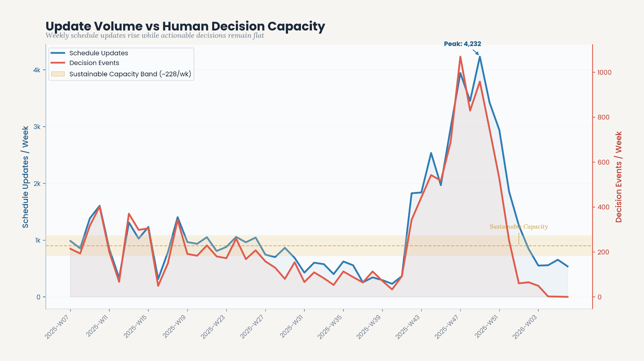
Task: Click the arrow pointing to the peak
Action: (475, 52)
